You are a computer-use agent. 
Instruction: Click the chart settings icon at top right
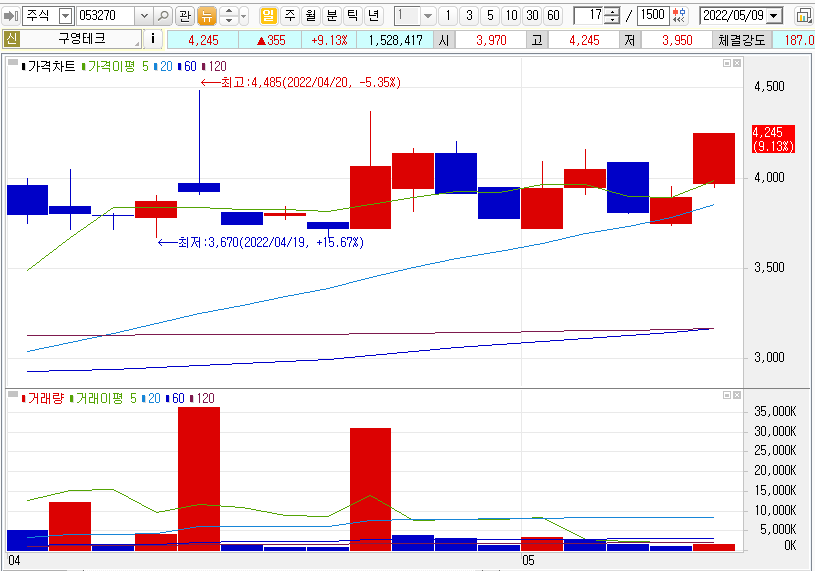804,16
